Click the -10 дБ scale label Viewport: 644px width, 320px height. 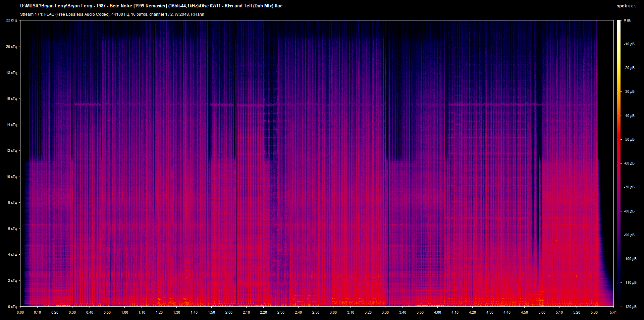coord(629,44)
